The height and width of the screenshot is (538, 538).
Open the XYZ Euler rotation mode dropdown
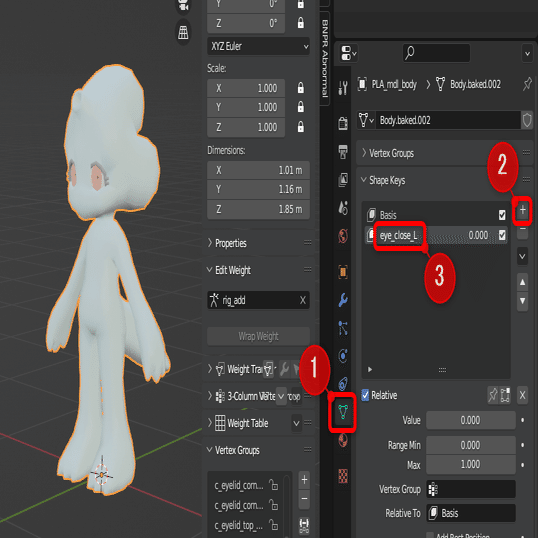[x=258, y=46]
